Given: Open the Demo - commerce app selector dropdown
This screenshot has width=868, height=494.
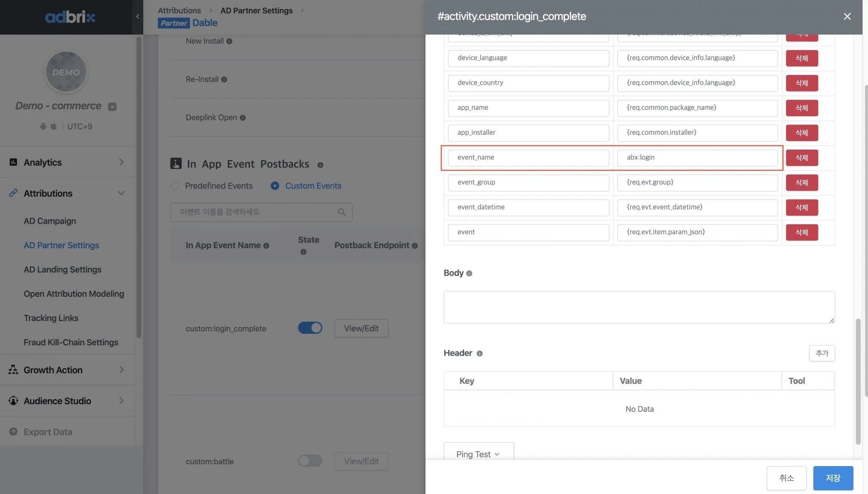Looking at the screenshot, I should [x=112, y=107].
